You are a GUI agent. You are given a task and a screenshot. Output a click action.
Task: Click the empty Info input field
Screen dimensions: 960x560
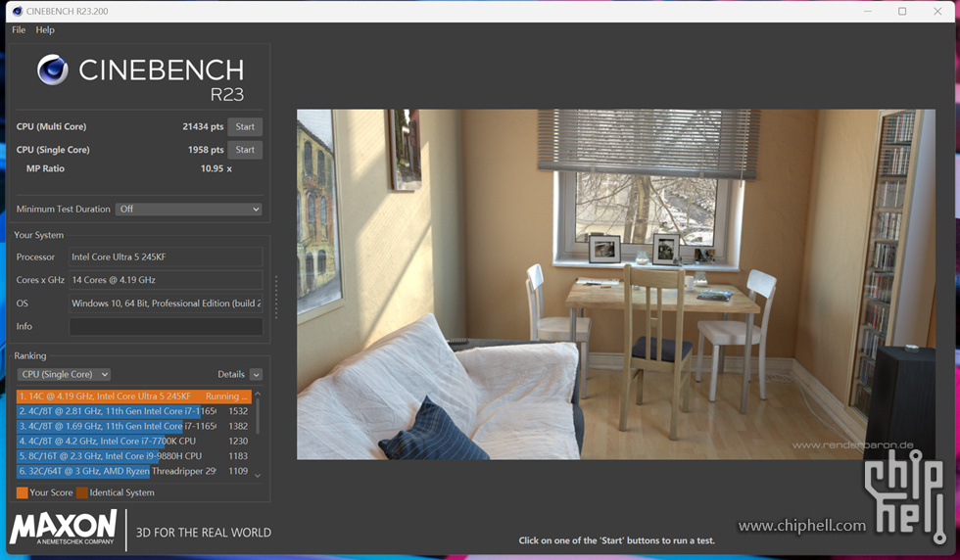[x=166, y=326]
